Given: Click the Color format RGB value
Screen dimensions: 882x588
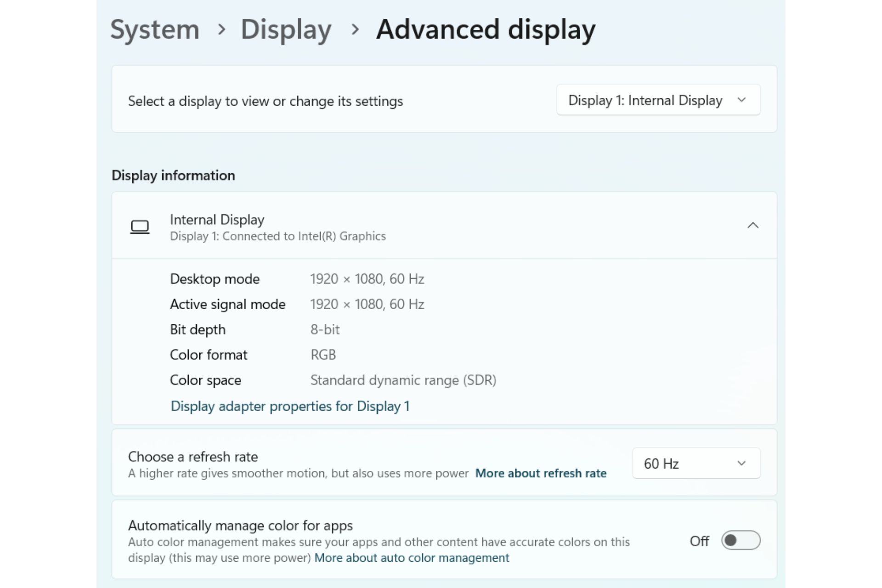Looking at the screenshot, I should (323, 354).
